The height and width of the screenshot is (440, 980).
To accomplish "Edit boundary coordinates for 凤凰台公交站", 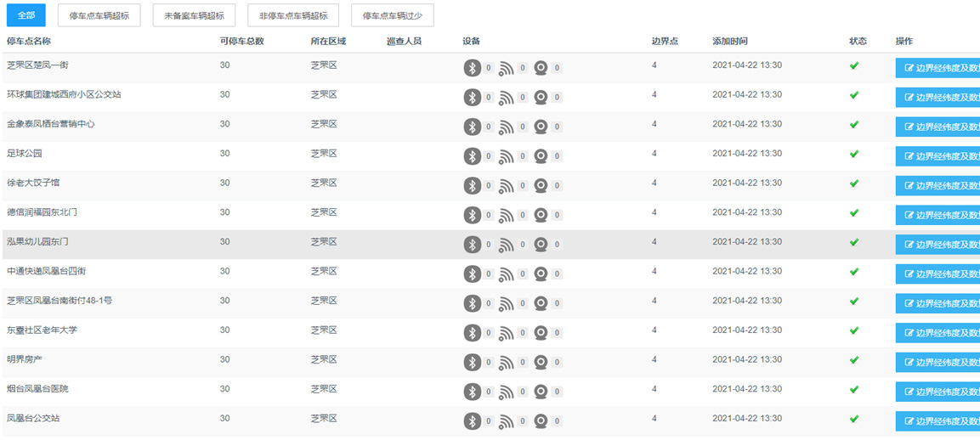I will tap(938, 421).
